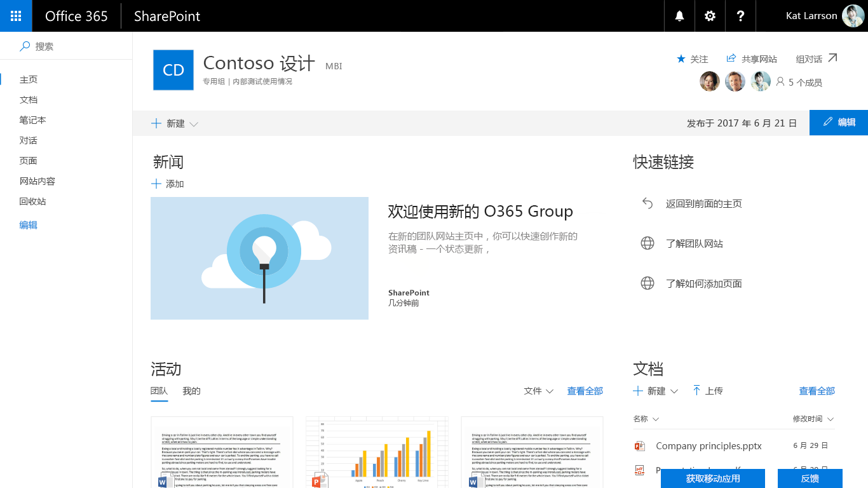
Task: Click the 反馈 button
Action: coord(810,478)
